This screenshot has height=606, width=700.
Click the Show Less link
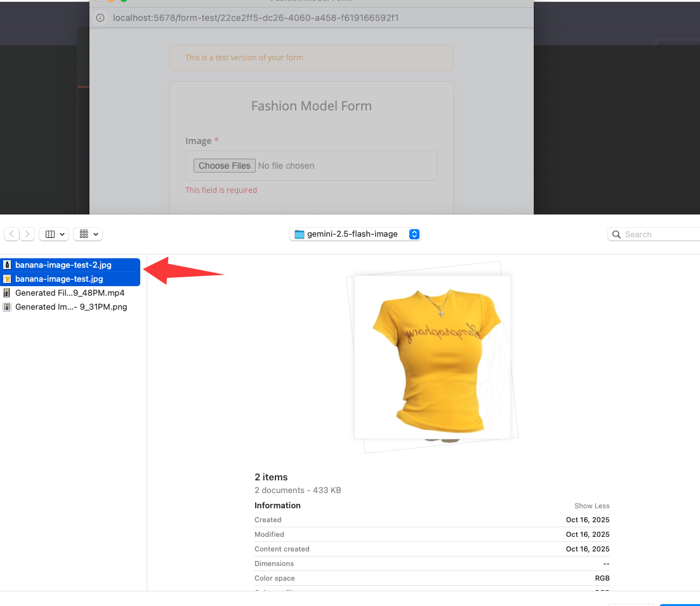tap(591, 506)
